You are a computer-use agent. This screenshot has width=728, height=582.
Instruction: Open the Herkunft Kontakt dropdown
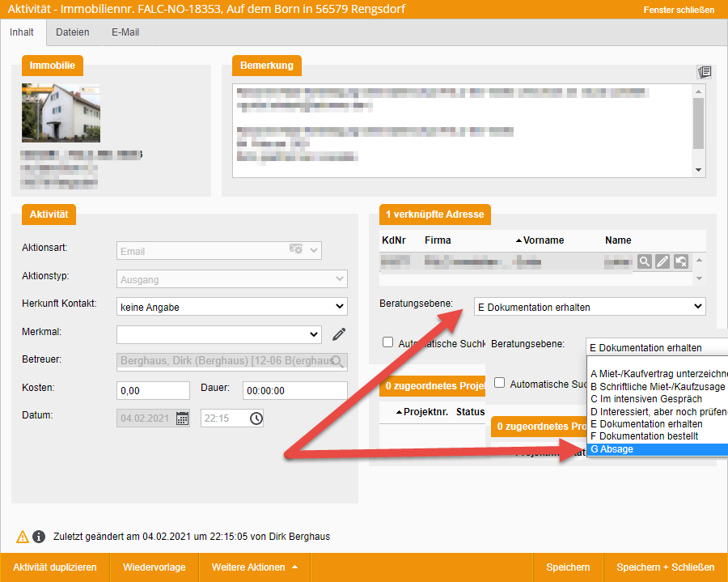(232, 307)
